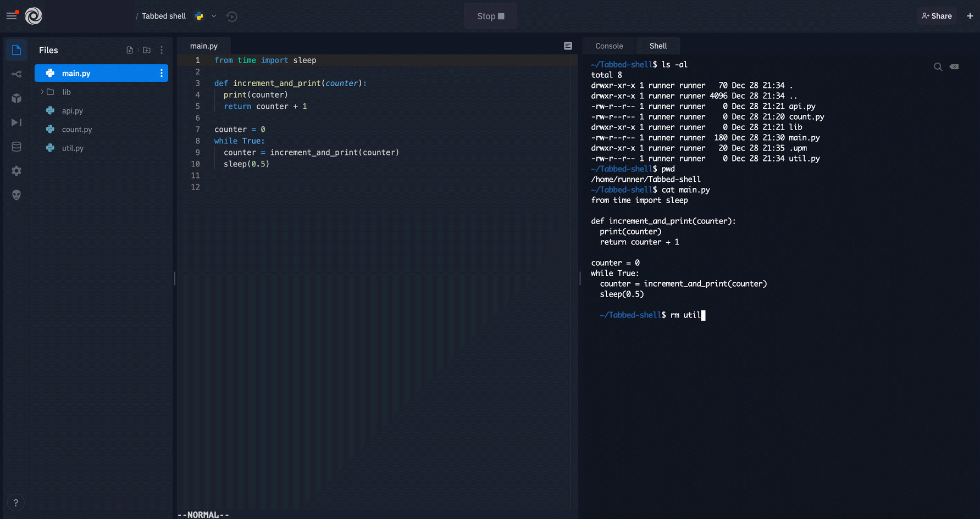Open the hamburger main menu
The image size is (980, 519).
pos(12,16)
